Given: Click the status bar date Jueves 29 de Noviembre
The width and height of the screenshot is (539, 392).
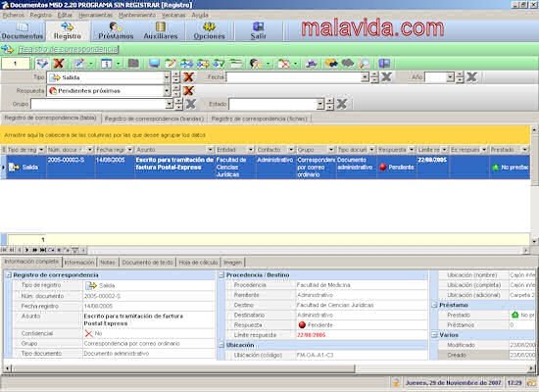Looking at the screenshot, I should [453, 383].
